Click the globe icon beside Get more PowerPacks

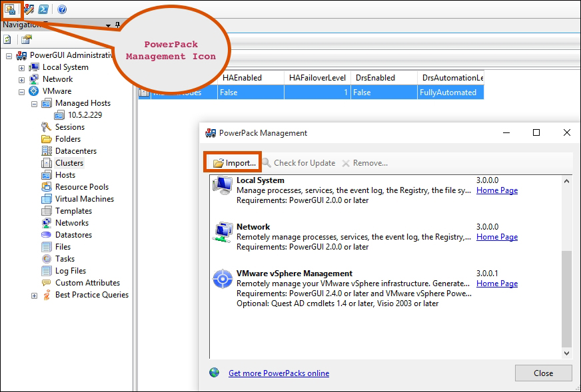[x=214, y=373]
